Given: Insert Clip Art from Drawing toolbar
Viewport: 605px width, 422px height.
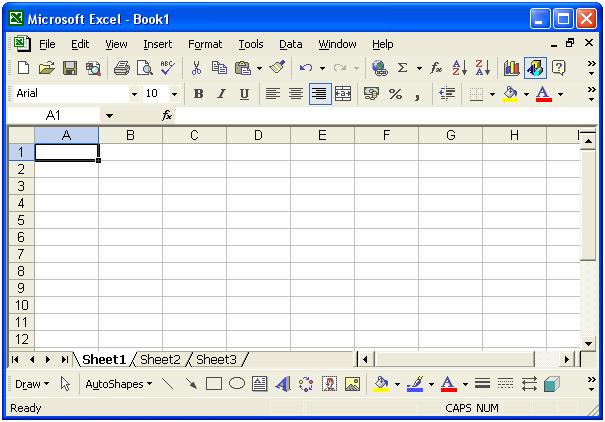Looking at the screenshot, I should click(329, 384).
